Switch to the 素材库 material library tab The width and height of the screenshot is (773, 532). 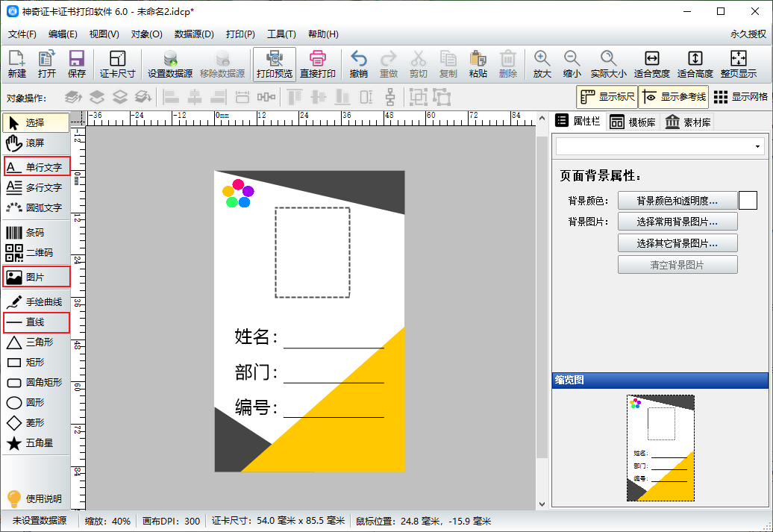coord(688,122)
